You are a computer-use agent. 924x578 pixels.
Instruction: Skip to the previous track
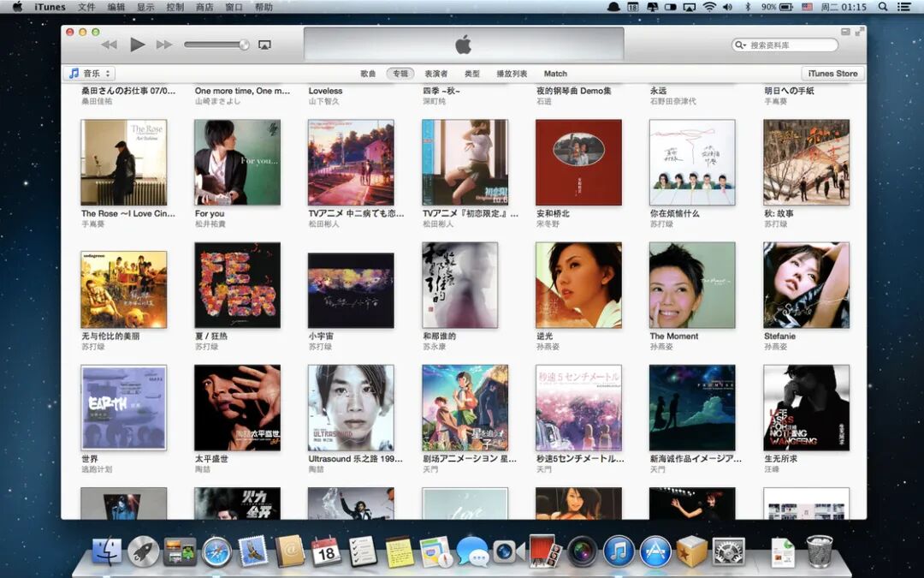tap(109, 45)
